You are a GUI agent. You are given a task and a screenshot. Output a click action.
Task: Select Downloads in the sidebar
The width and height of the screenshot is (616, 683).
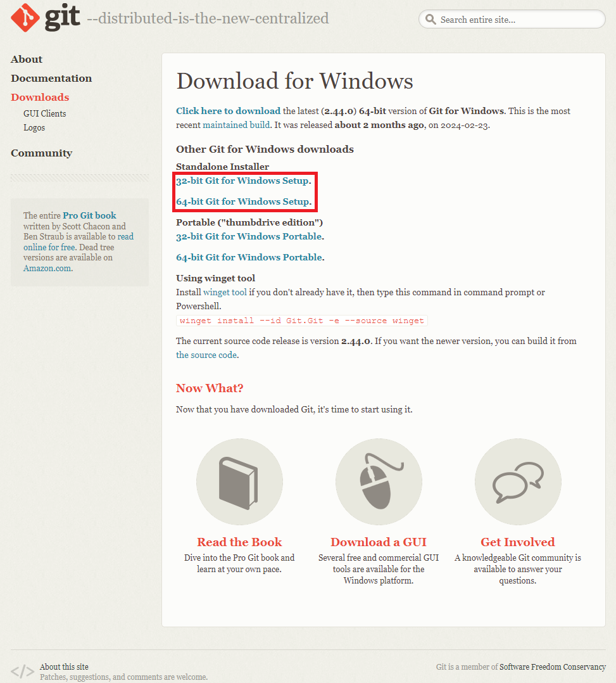tap(40, 97)
